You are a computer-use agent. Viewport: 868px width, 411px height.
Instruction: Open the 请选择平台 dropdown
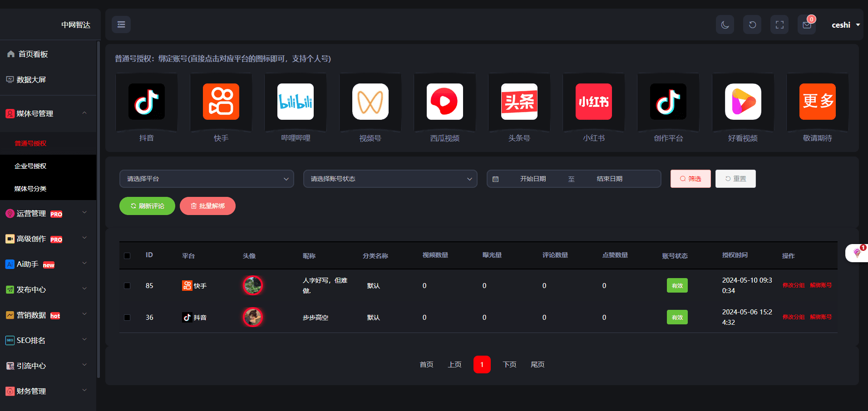tap(207, 179)
